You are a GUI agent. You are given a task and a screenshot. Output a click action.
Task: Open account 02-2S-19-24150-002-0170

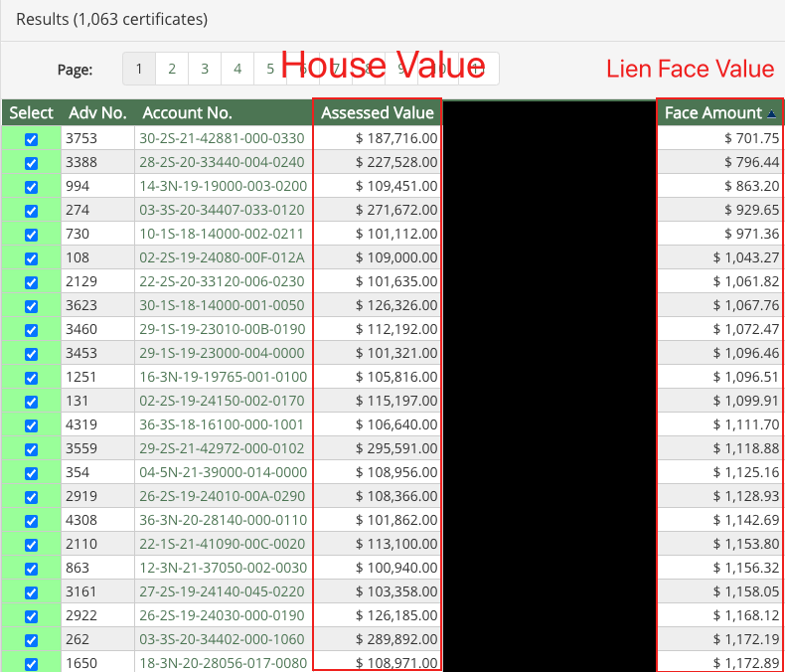[x=222, y=401]
